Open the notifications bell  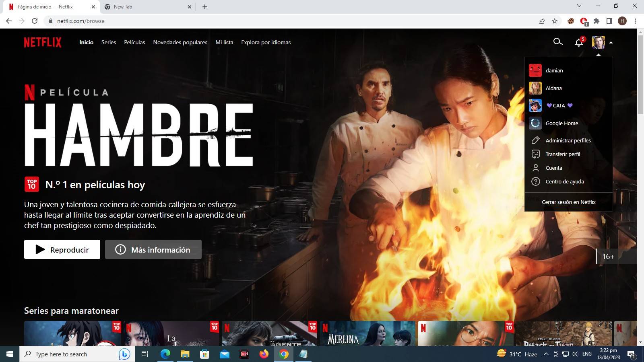[x=579, y=42]
